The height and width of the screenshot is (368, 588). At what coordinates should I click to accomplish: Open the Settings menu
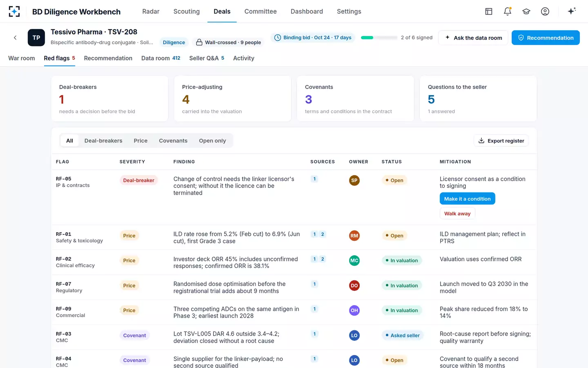[x=349, y=11]
